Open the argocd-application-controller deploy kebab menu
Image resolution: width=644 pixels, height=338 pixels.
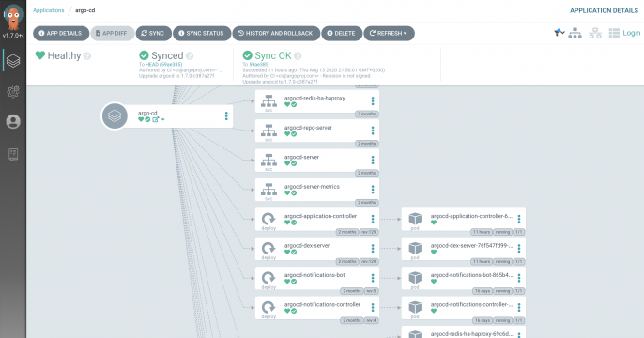(x=373, y=219)
